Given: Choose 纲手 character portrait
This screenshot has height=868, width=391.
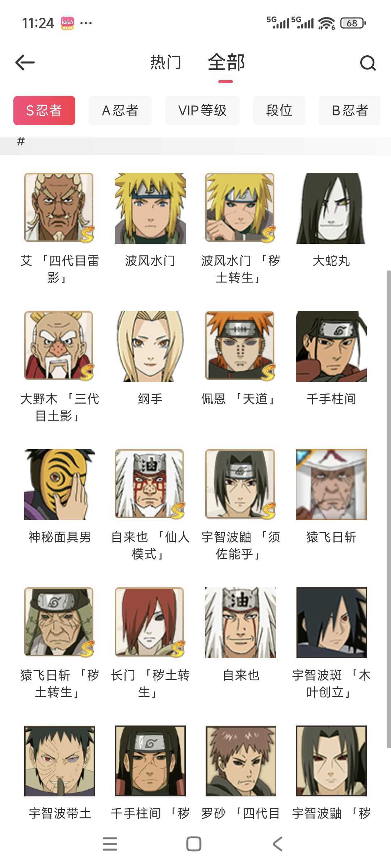Looking at the screenshot, I should coord(150,346).
